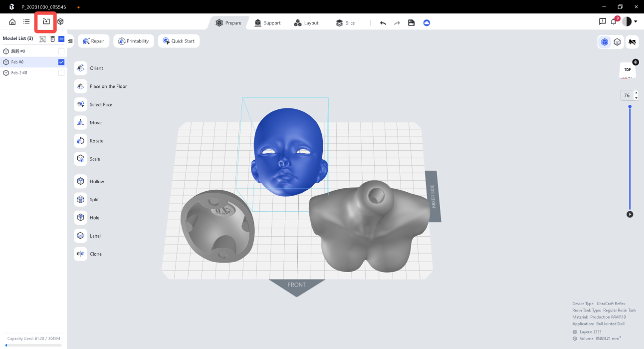Toggle the select-all checkbox in Model List
Image resolution: width=644 pixels, height=349 pixels.
pyautogui.click(x=61, y=39)
